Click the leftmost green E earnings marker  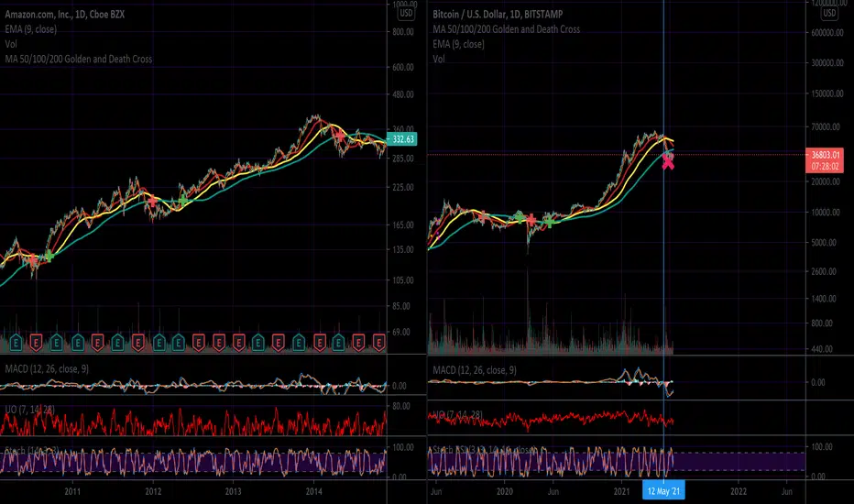(16, 343)
